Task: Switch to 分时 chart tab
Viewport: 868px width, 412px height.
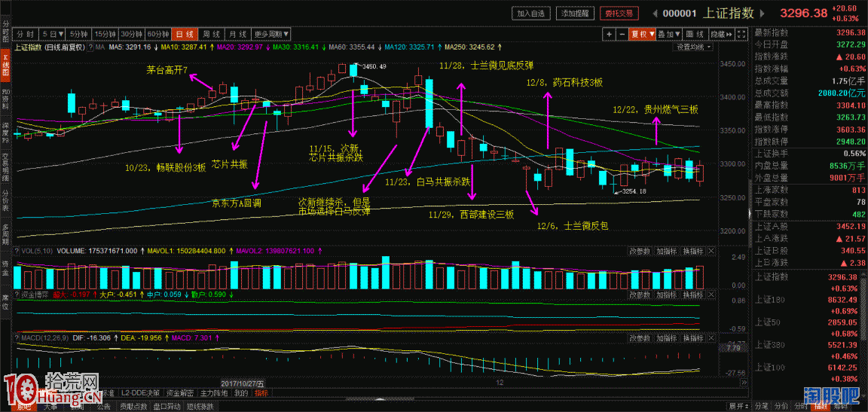Action: click(26, 35)
